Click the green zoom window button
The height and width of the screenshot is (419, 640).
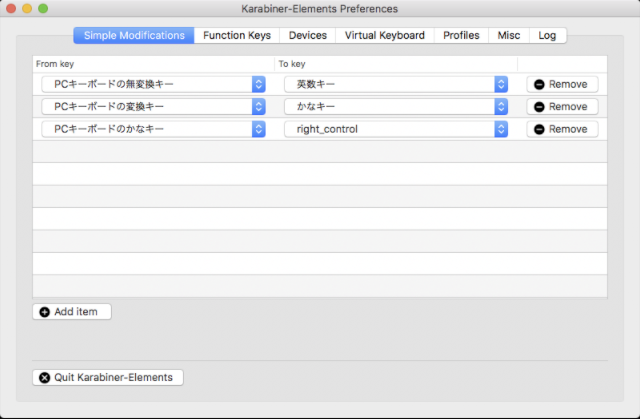[43, 9]
